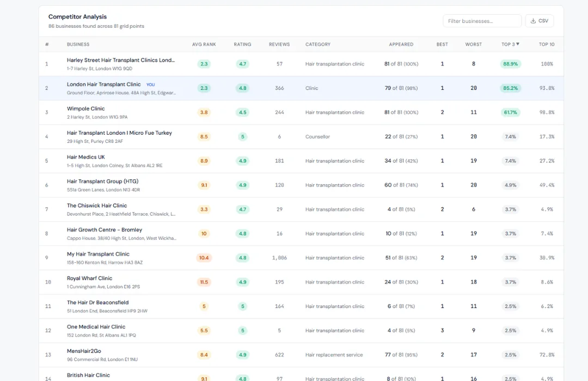588x381 pixels.
Task: Select The Chiswick Hair Clinic name
Action: (97, 205)
